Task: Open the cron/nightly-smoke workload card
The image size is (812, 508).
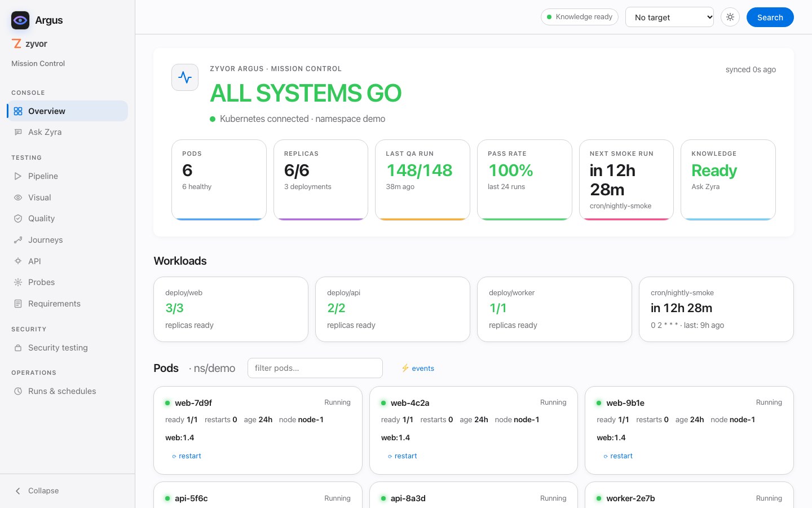Action: (716, 309)
